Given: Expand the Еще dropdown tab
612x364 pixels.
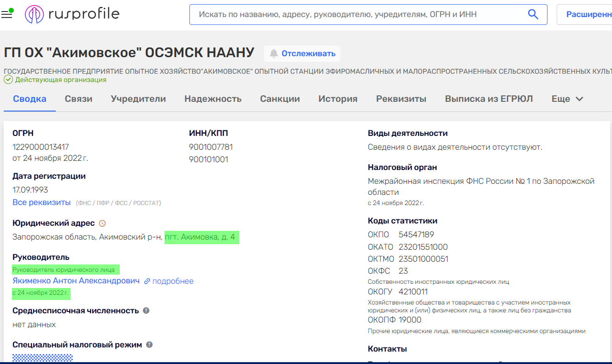Looking at the screenshot, I should pyautogui.click(x=567, y=99).
